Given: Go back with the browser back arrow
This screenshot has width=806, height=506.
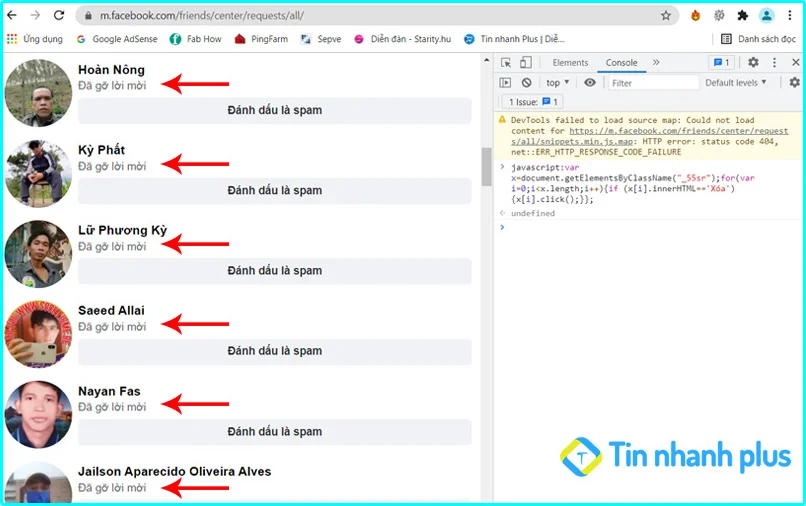Looking at the screenshot, I should [x=12, y=15].
